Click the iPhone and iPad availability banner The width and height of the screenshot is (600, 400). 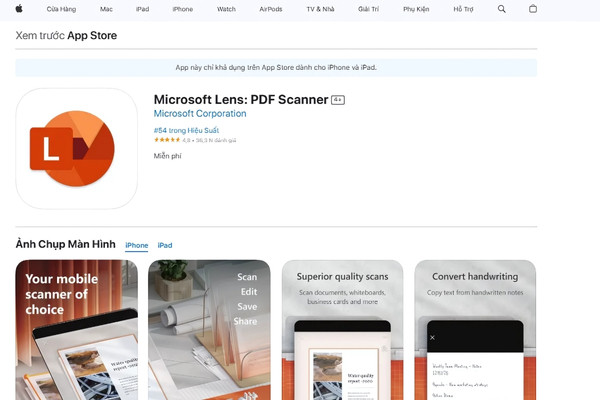[x=276, y=67]
